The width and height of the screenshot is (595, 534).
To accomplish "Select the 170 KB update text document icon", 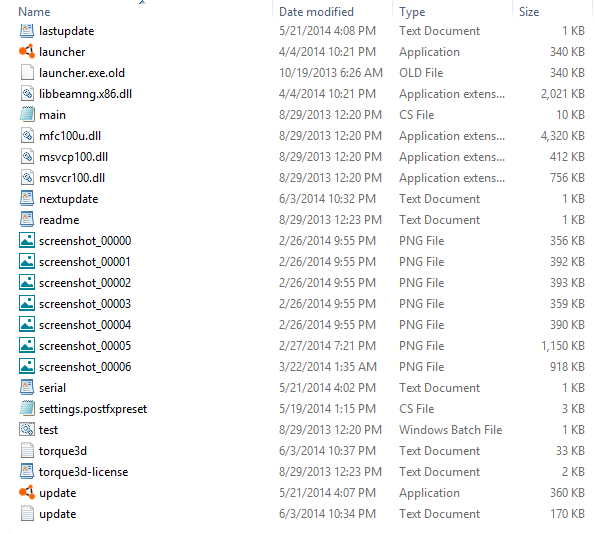I will 27,514.
